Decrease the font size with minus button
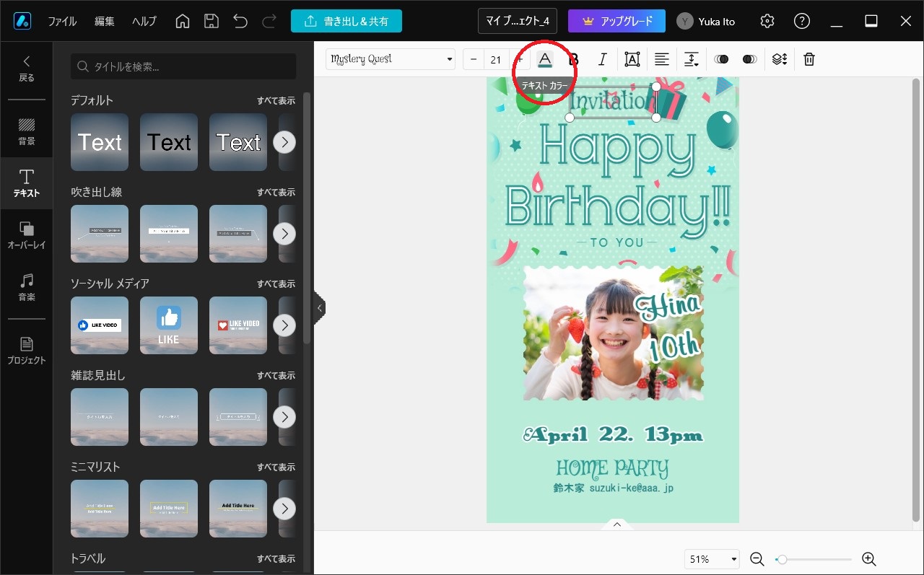Screen dimensions: 924x575 [x=474, y=59]
